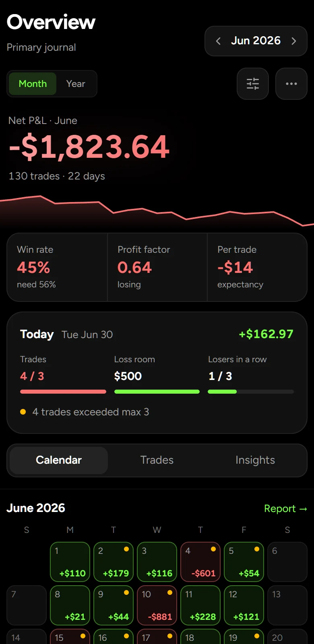Select the Calendar tab
The height and width of the screenshot is (644, 314).
[x=59, y=460]
